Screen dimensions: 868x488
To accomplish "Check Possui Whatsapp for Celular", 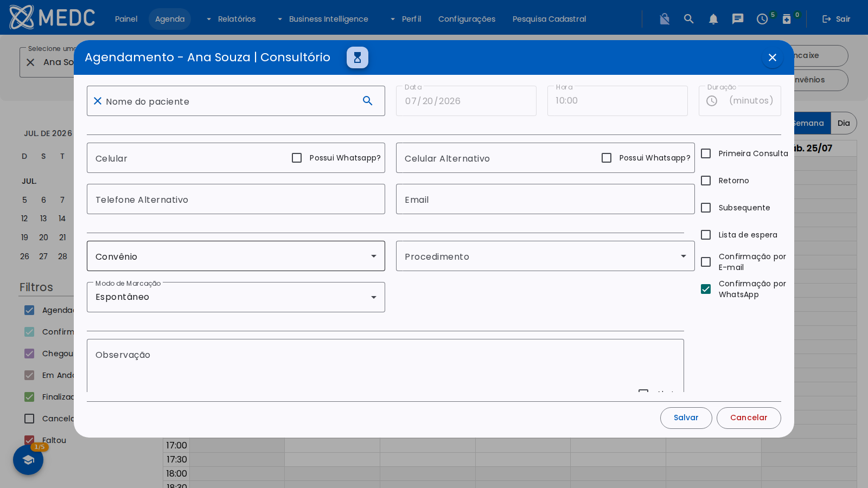I will [297, 158].
